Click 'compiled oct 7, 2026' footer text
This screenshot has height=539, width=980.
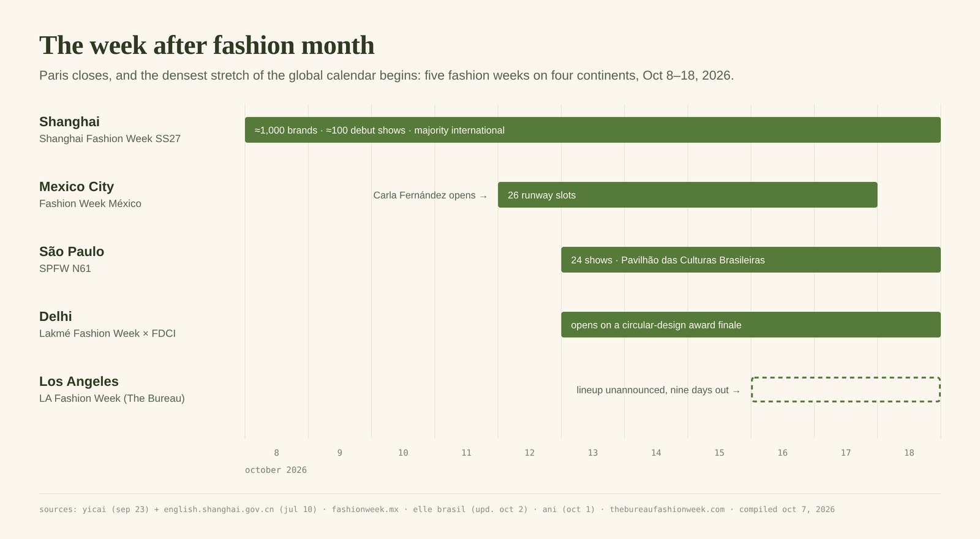tap(787, 509)
